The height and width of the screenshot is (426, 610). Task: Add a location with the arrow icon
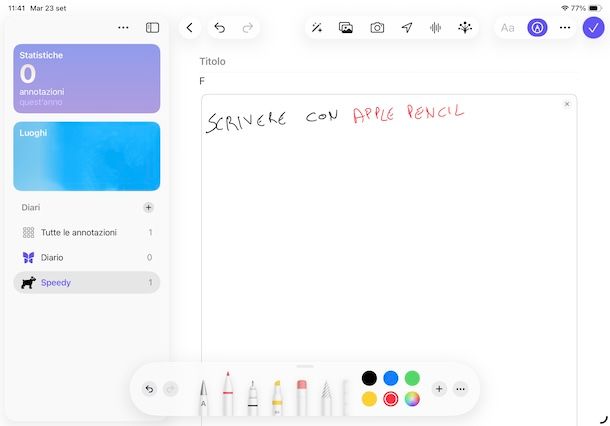407,28
